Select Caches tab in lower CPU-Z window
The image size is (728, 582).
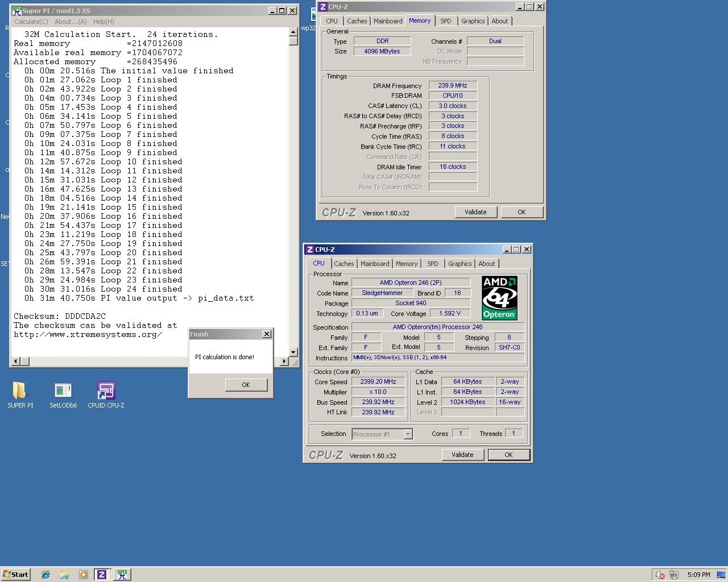point(344,264)
